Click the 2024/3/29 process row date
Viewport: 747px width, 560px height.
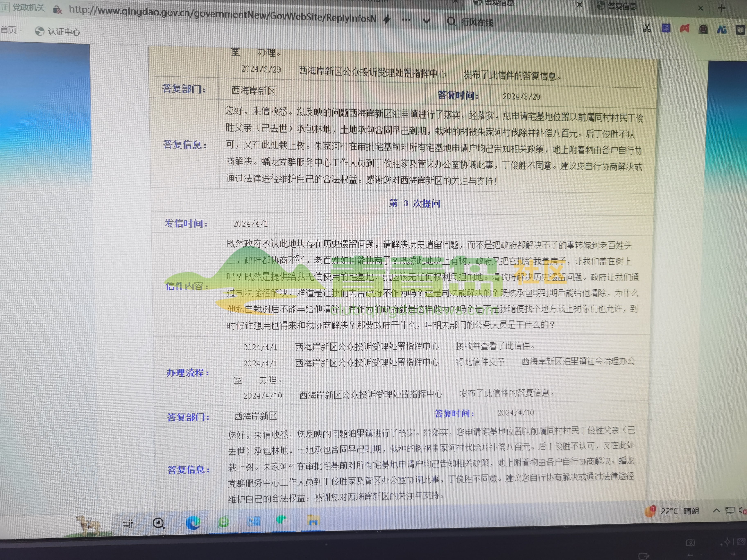261,69
